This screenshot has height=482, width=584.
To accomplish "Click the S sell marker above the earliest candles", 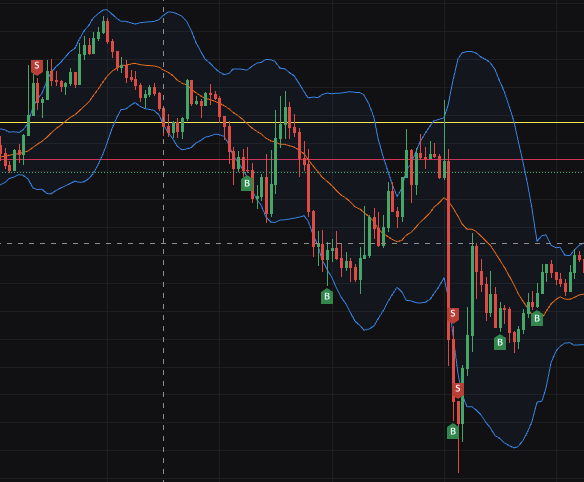I will (x=37, y=67).
